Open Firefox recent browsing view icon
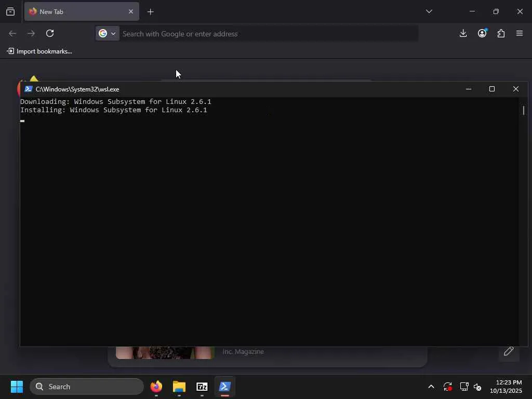532x399 pixels. point(10,11)
